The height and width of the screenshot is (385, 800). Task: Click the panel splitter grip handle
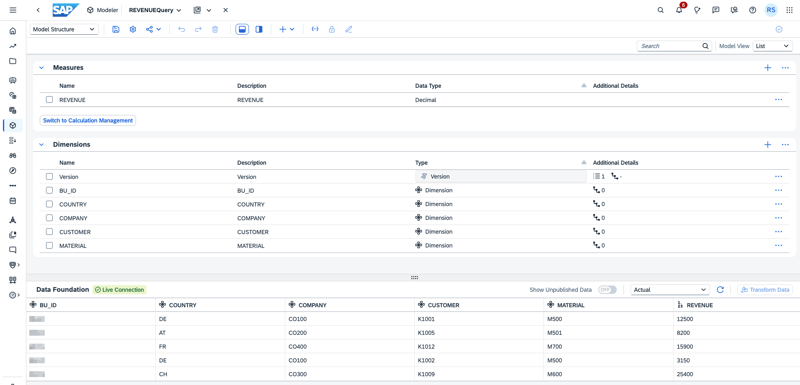(414, 277)
